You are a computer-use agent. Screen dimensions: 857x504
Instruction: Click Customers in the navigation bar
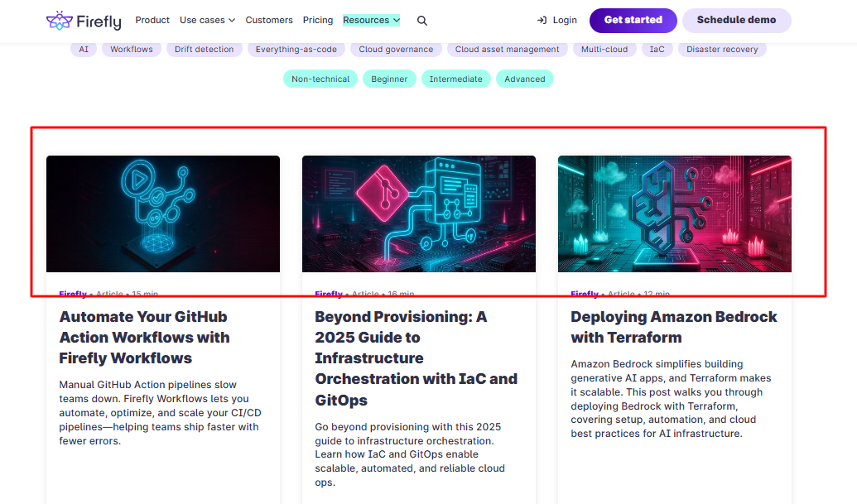pos(269,20)
